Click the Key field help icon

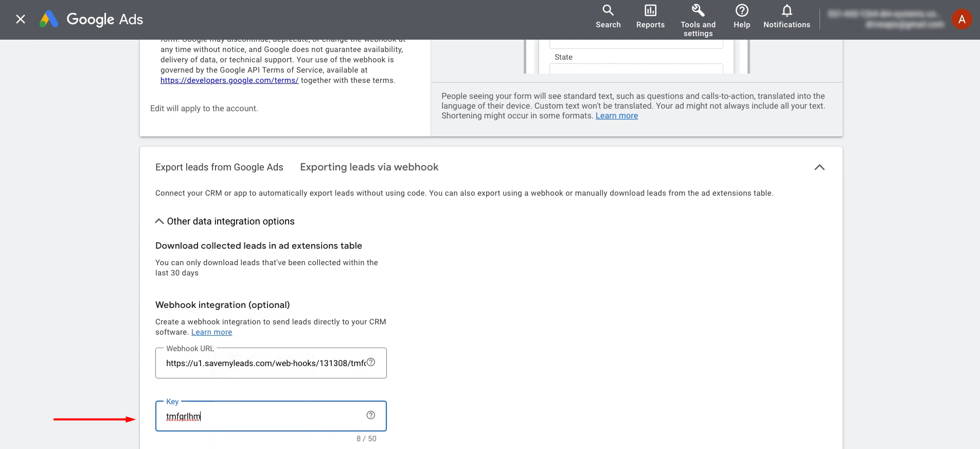(370, 416)
